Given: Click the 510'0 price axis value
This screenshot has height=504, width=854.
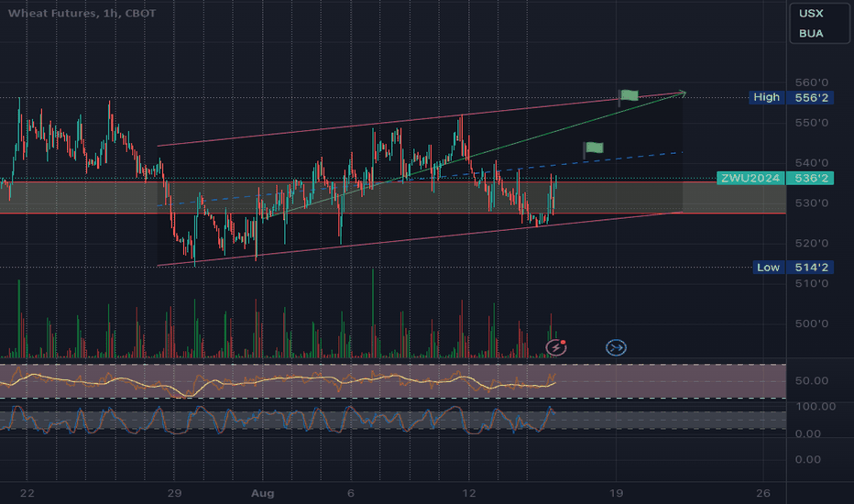Looking at the screenshot, I should pos(812,283).
